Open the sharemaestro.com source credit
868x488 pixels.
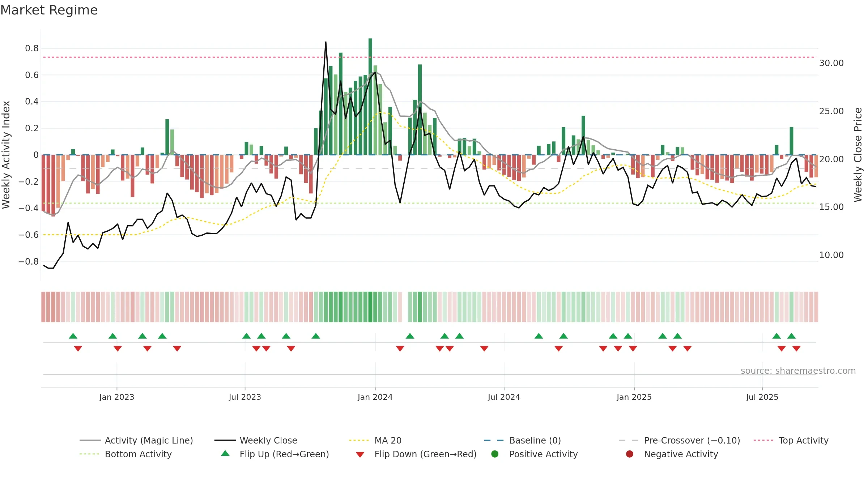[x=798, y=371]
